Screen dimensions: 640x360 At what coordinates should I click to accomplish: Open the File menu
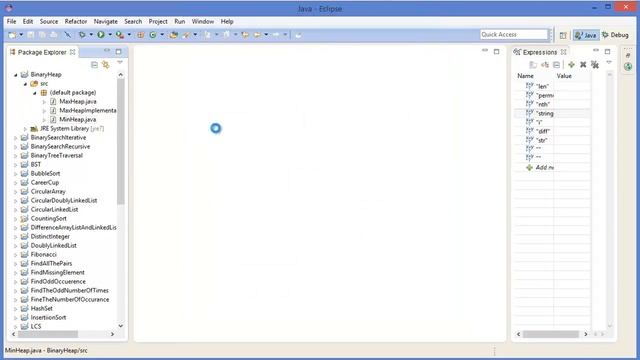coord(11,22)
